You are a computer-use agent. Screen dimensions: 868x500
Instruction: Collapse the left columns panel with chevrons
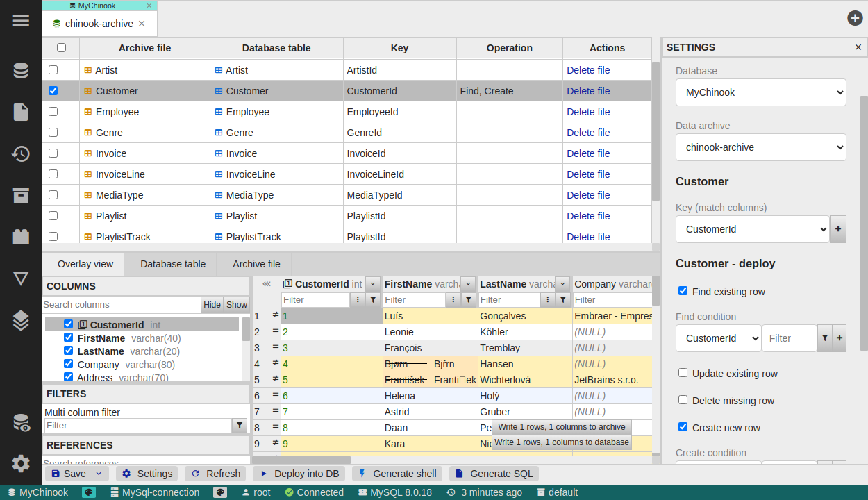pyautogui.click(x=267, y=284)
